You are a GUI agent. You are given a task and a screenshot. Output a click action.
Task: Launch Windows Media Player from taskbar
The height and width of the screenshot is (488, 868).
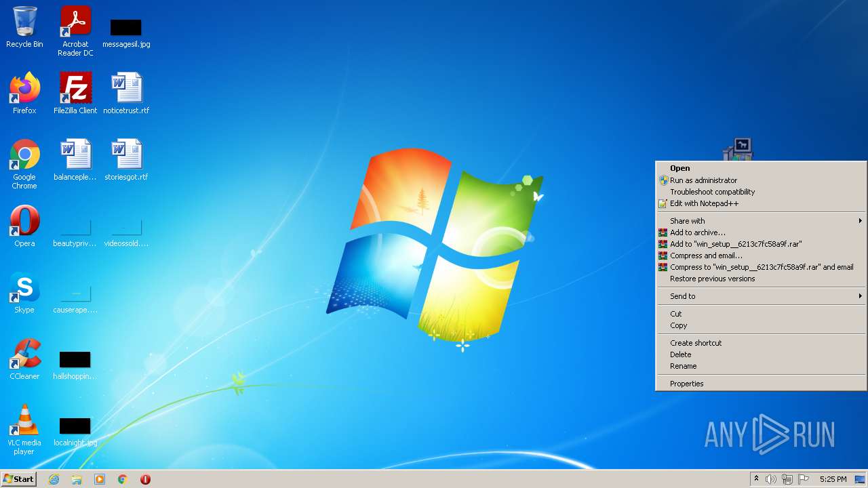pyautogui.click(x=100, y=479)
